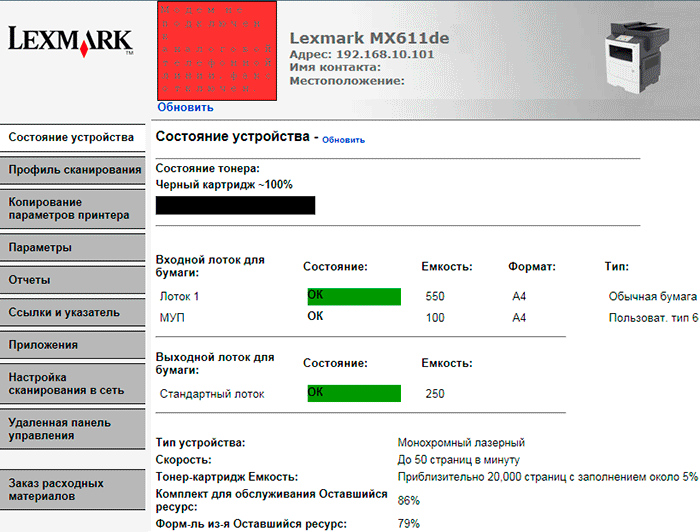Click the Тип column header
Screen dimensions: 700x532
(617, 267)
